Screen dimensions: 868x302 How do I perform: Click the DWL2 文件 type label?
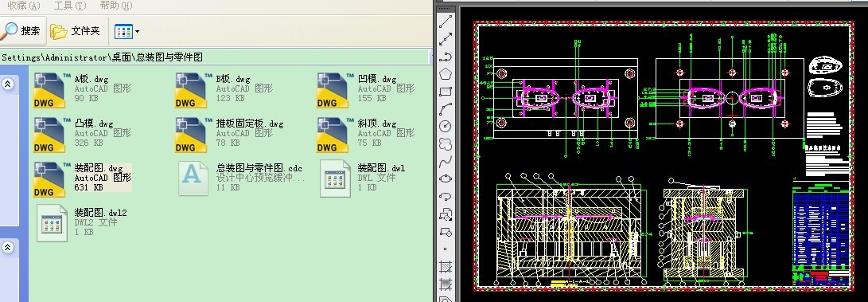tap(95, 222)
